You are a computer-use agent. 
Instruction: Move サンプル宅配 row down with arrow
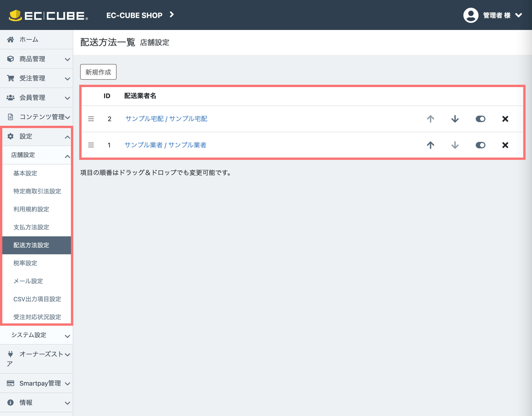(x=455, y=119)
